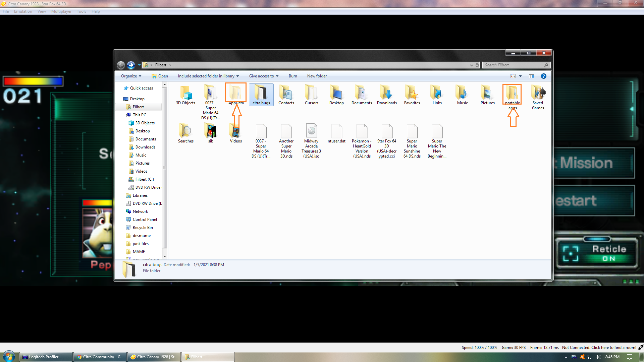This screenshot has width=644, height=362.
Task: Click the Windows Start button
Action: [9, 357]
